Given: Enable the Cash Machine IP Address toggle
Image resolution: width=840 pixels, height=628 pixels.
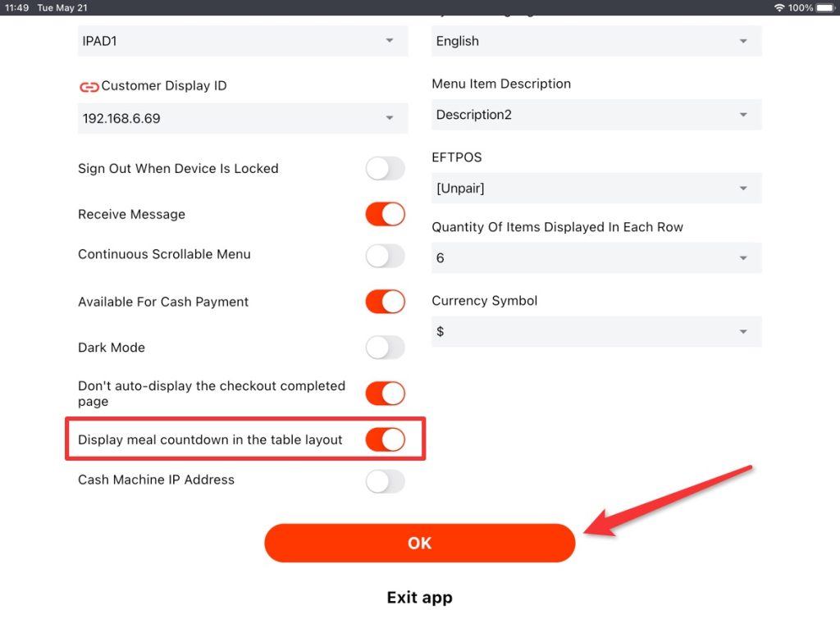Looking at the screenshot, I should click(385, 481).
